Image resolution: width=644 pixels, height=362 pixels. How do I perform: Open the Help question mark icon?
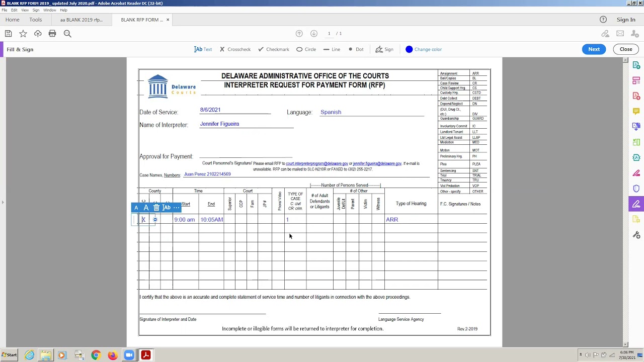coord(603,20)
